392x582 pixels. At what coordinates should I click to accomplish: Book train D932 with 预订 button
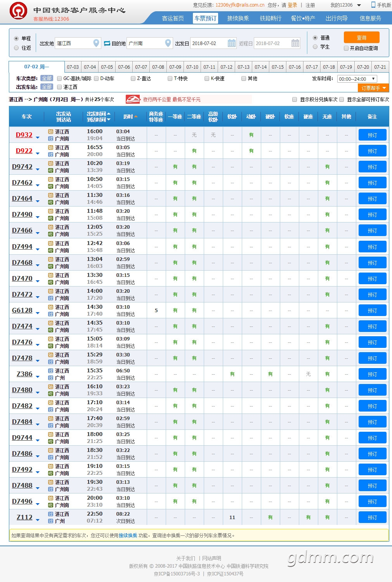coord(372,135)
